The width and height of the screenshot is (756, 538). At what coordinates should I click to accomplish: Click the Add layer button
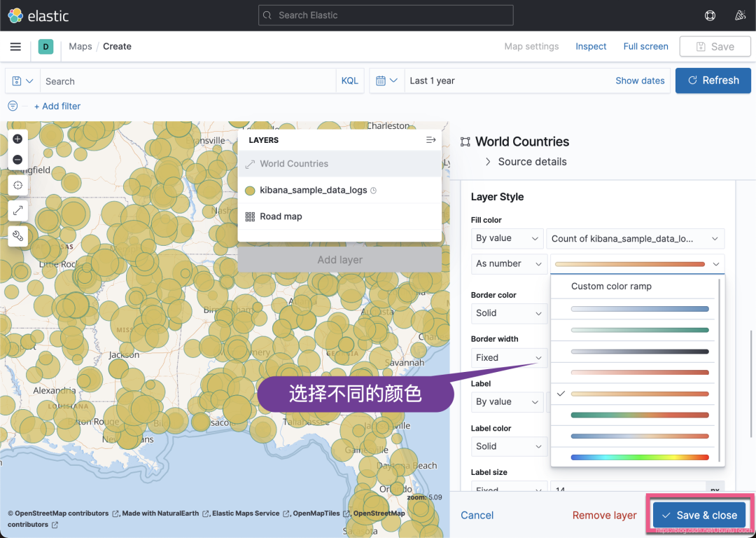[x=339, y=260]
